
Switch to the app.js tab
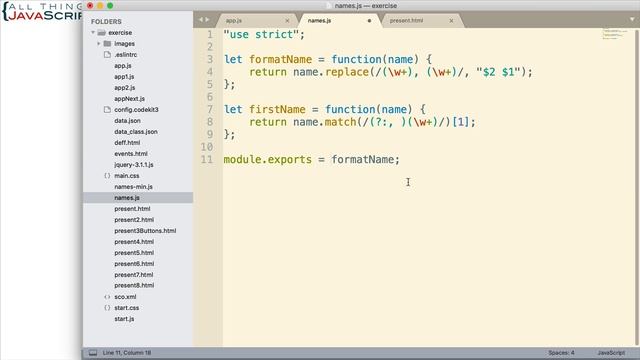[x=234, y=20]
